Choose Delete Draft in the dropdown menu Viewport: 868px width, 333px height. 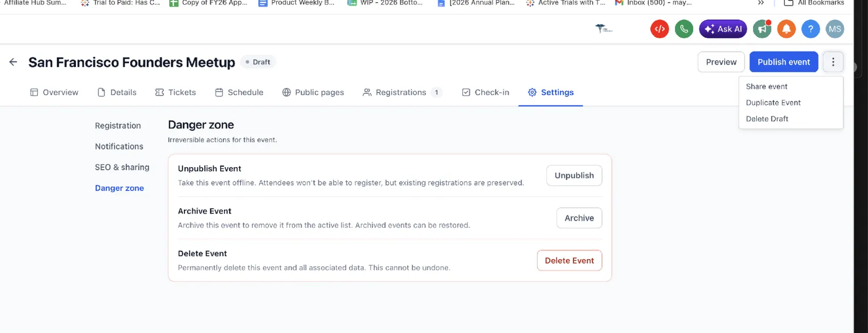767,119
